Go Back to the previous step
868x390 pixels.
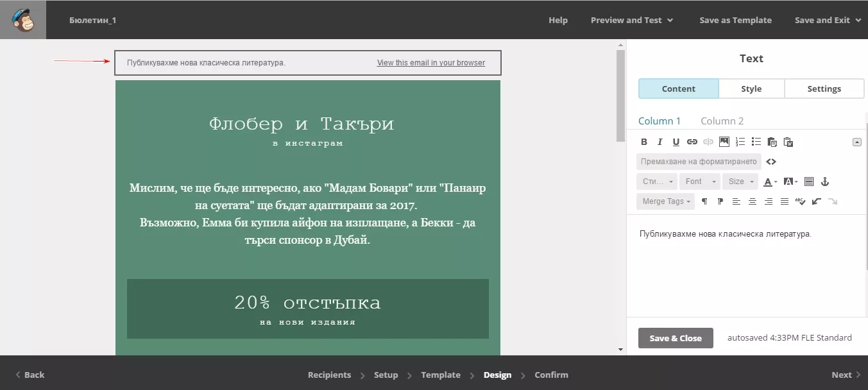point(30,375)
